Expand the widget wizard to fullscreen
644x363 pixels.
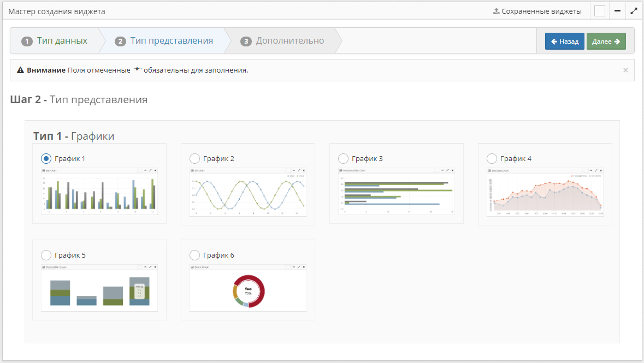634,11
